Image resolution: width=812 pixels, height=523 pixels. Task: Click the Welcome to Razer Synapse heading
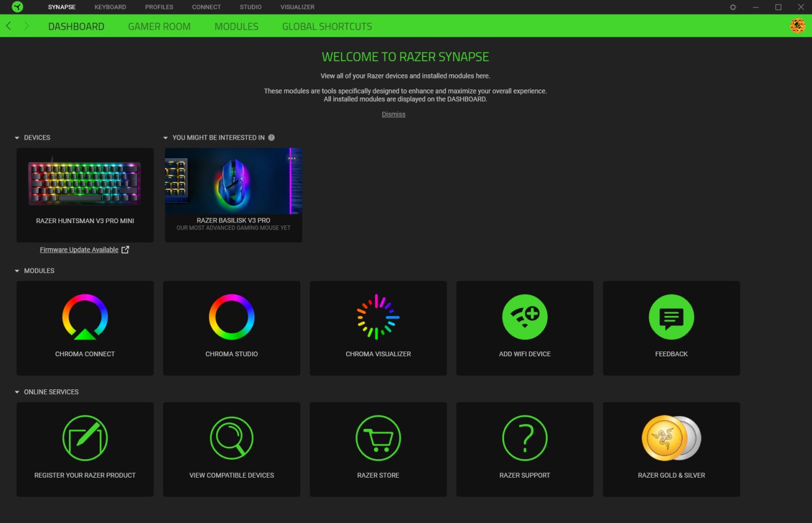pyautogui.click(x=405, y=57)
